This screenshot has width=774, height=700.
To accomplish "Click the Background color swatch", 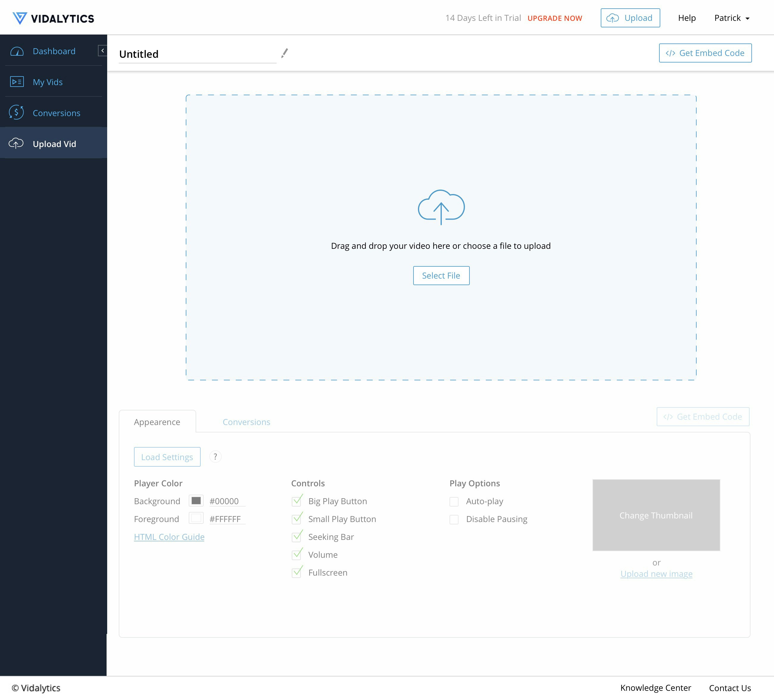I will (x=196, y=501).
